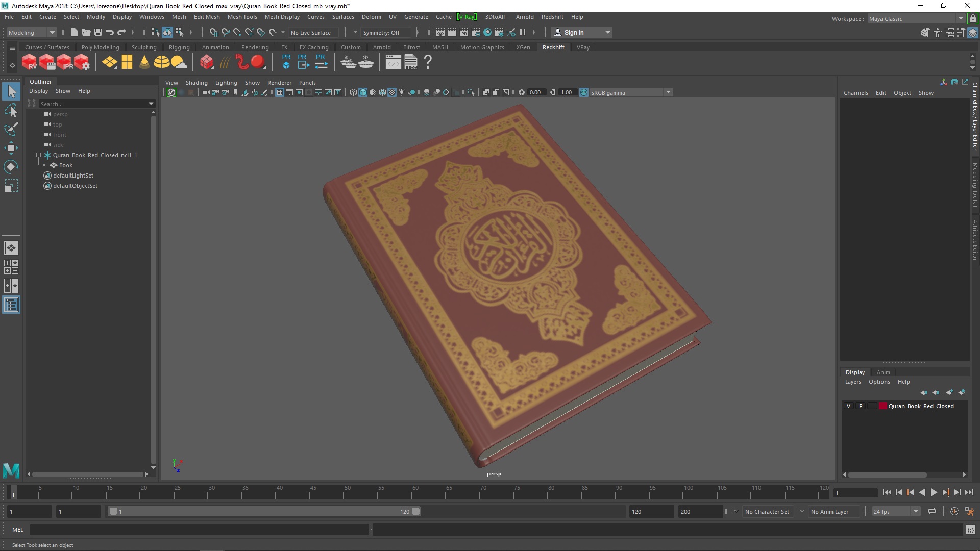Screen dimensions: 980x551
Task: Open the Redshift feedback LOG icon
Action: click(x=411, y=62)
